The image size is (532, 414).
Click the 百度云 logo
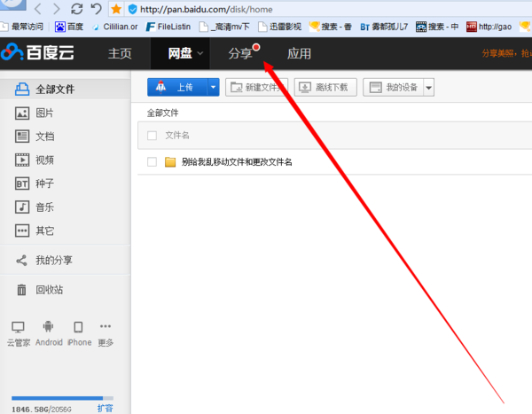click(37, 52)
